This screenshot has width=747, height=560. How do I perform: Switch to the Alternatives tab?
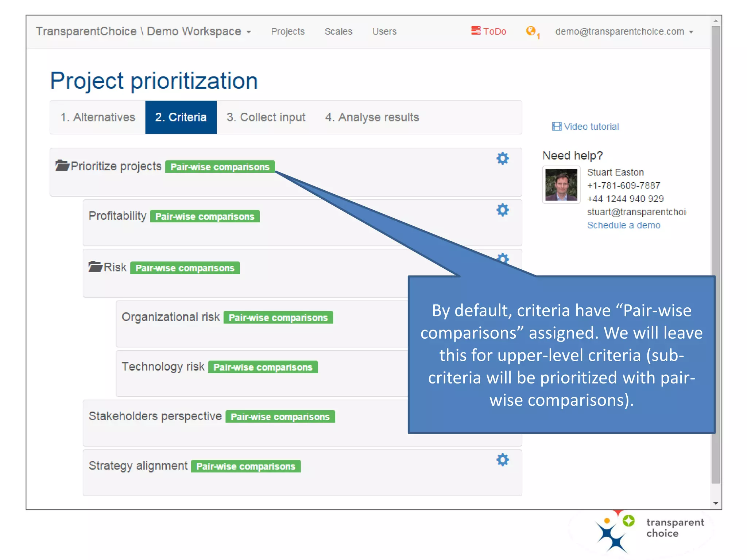pyautogui.click(x=98, y=117)
